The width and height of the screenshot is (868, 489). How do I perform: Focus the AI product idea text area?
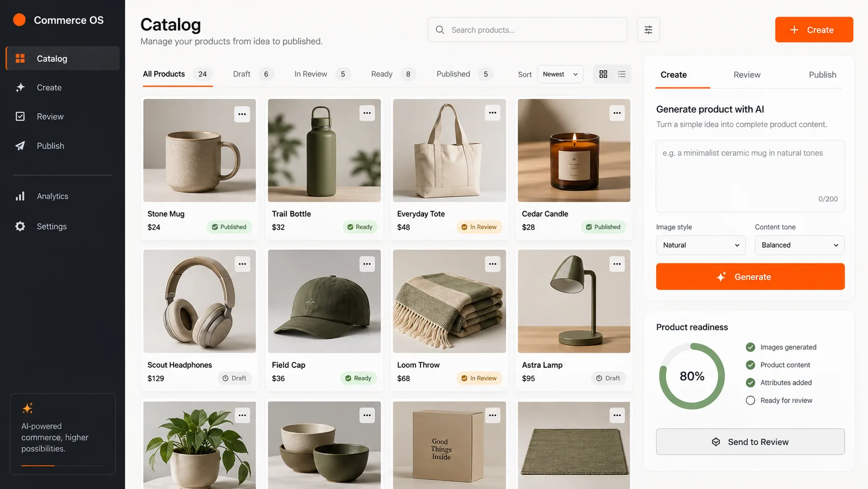750,176
